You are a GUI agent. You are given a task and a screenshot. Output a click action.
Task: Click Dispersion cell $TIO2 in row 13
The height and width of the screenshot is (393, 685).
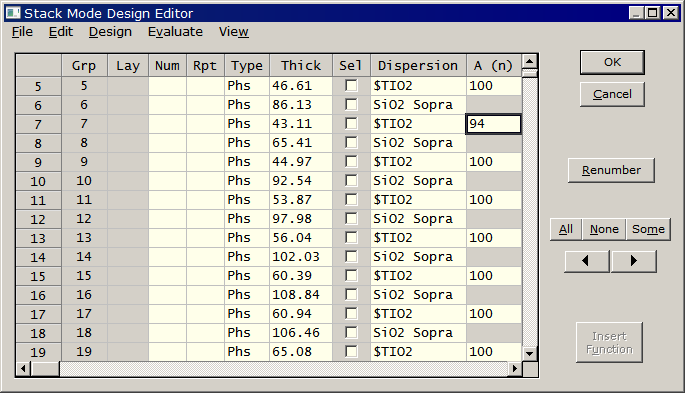(x=418, y=238)
